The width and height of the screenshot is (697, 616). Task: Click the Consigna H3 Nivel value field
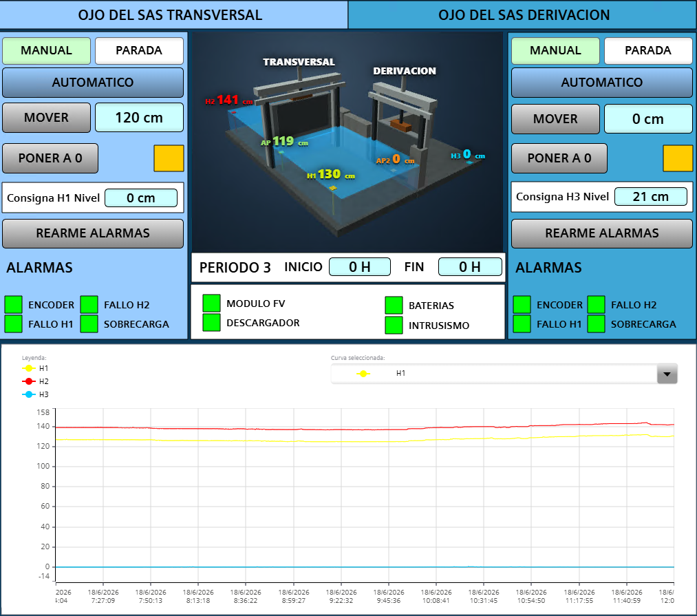651,197
